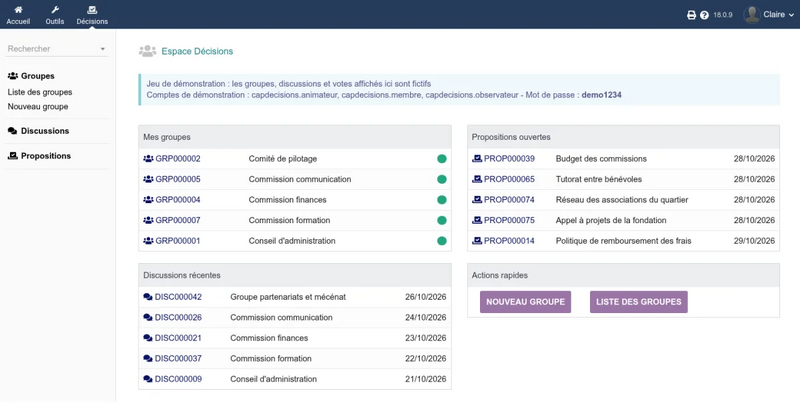800x403 pixels.
Task: Click proposition icon beside PROP000075
Action: 477,220
